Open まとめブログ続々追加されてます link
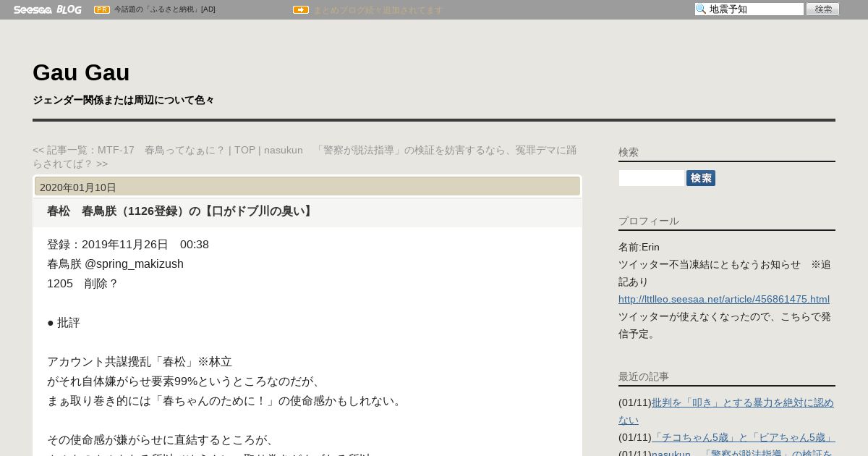This screenshot has height=456, width=868. (378, 10)
